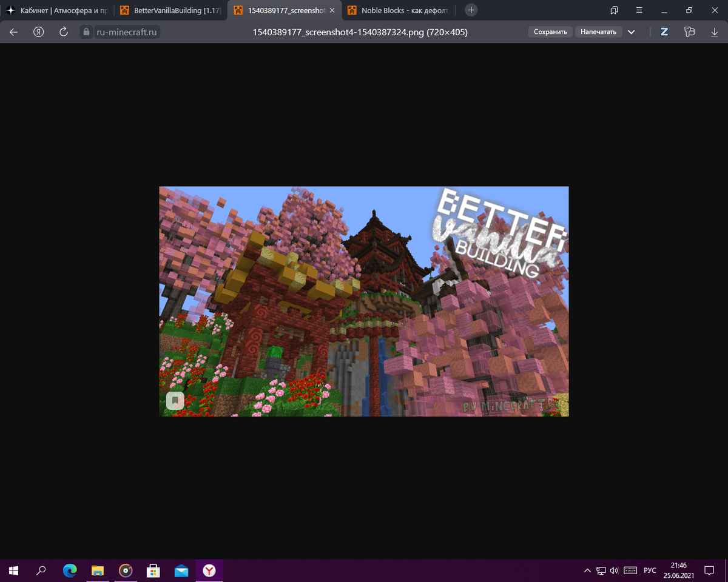This screenshot has height=582, width=728.
Task: Open the Windows Start menu
Action: [13, 570]
